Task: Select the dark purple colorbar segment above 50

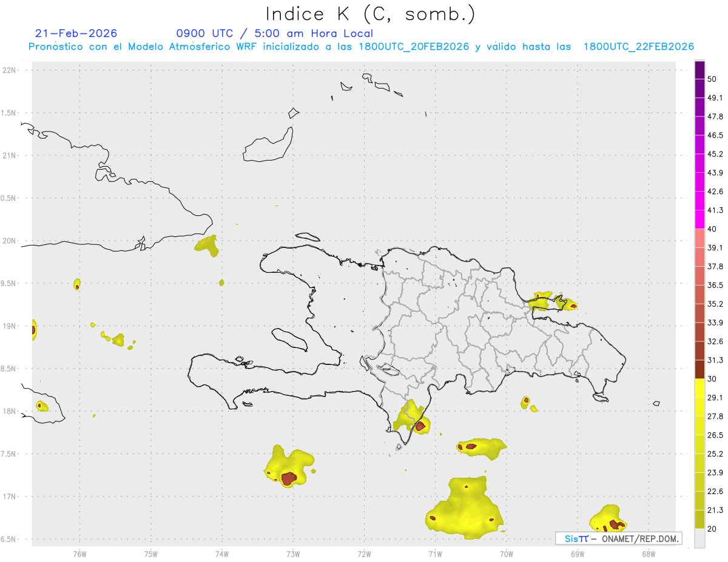Action: 699,70
